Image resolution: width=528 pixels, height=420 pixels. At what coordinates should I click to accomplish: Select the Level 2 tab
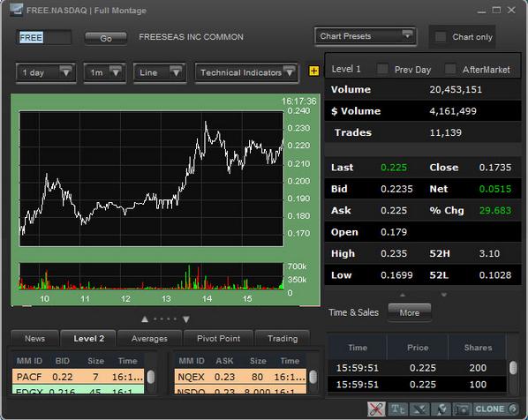[x=88, y=339]
